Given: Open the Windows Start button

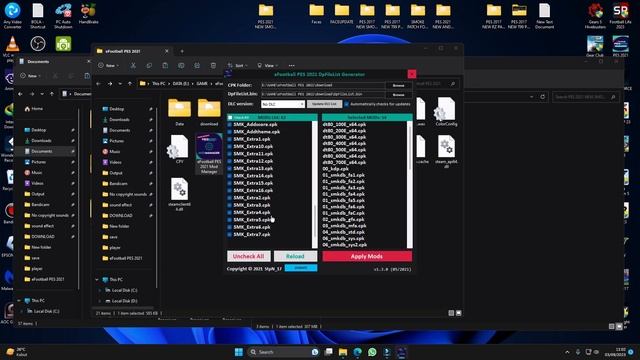Looking at the screenshot, I should tap(239, 352).
